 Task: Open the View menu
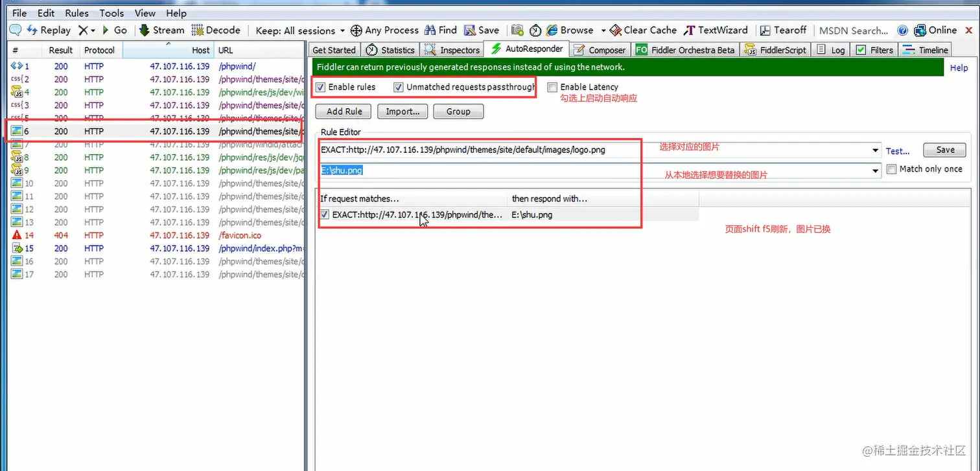pos(145,13)
